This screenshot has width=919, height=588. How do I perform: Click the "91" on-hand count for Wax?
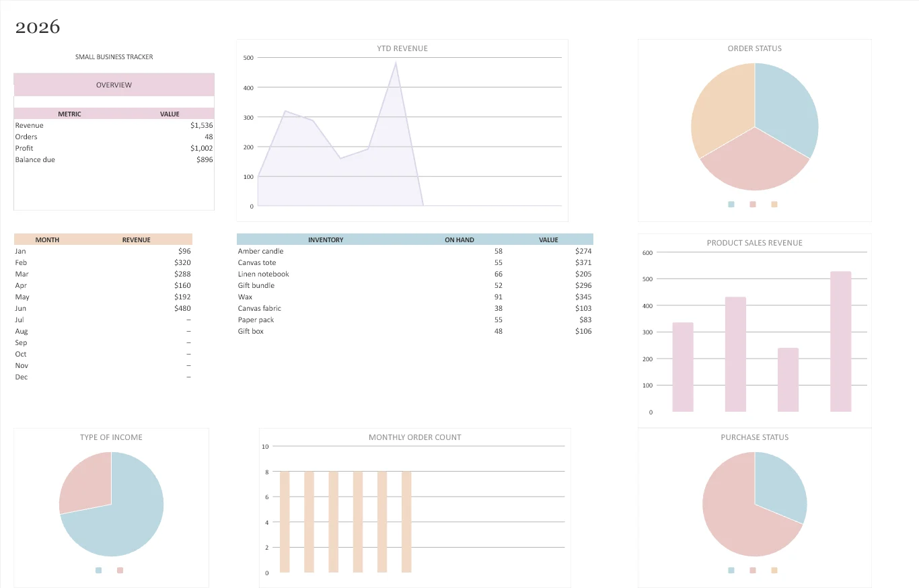(x=498, y=297)
